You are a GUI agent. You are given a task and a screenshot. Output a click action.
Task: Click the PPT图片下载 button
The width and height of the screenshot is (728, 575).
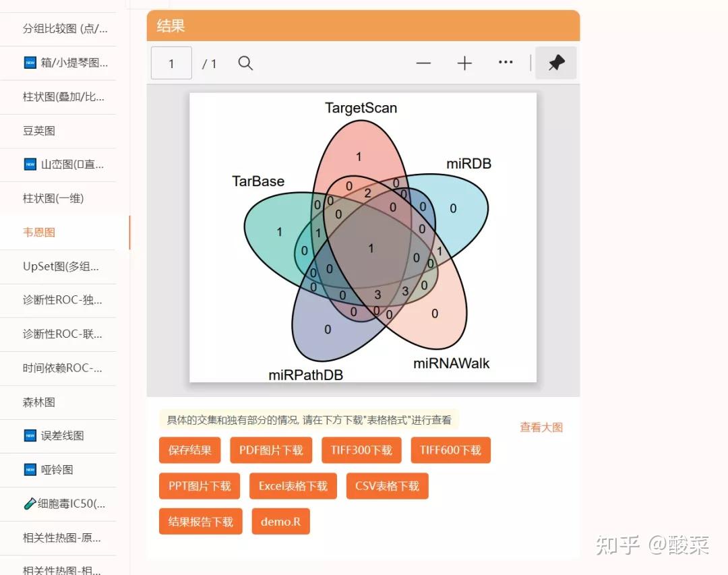pos(199,486)
